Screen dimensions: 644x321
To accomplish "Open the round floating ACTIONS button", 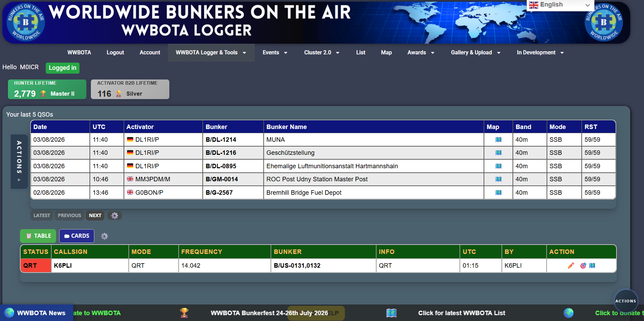I will [626, 301].
